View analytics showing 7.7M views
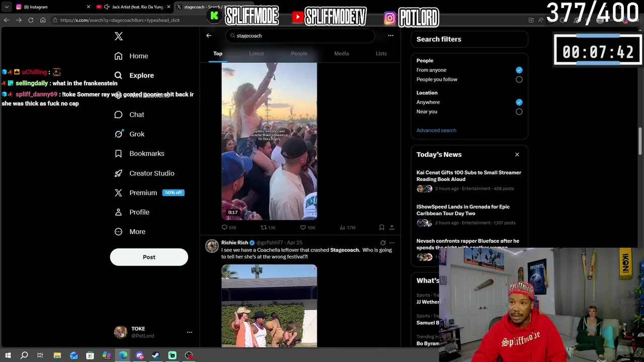The height and width of the screenshot is (362, 644). (348, 227)
